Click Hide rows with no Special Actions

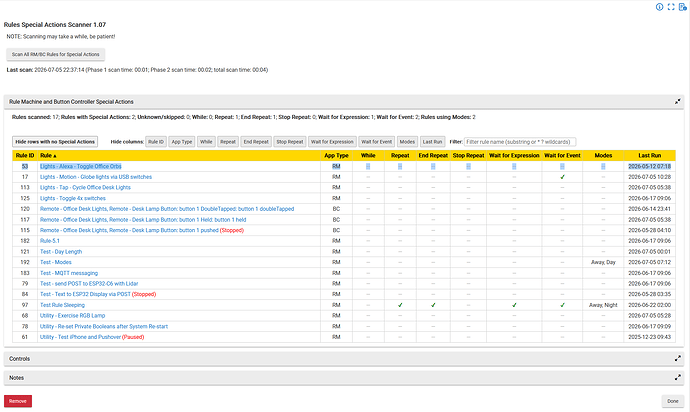55,142
